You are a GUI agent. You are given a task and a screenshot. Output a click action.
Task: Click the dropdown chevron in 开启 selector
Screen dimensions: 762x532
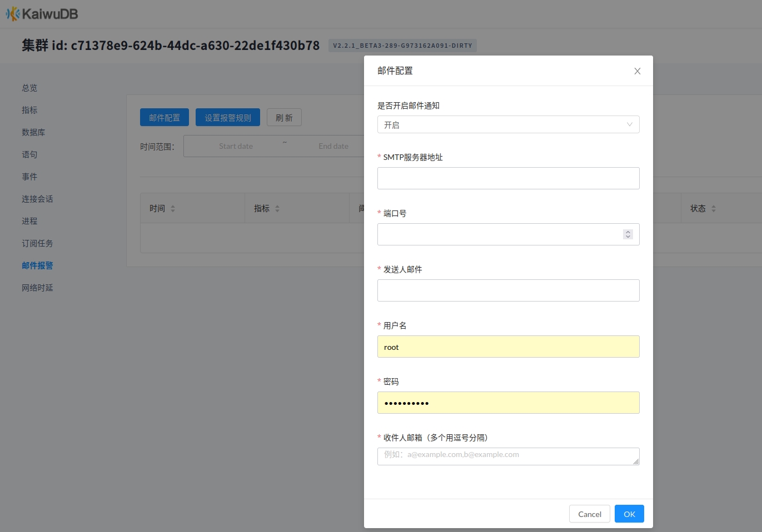tap(629, 124)
